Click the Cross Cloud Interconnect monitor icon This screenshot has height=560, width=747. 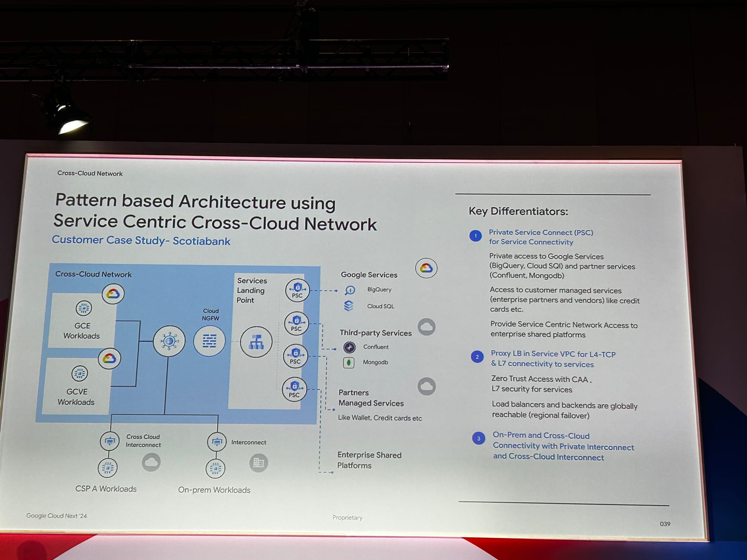pos(109,441)
